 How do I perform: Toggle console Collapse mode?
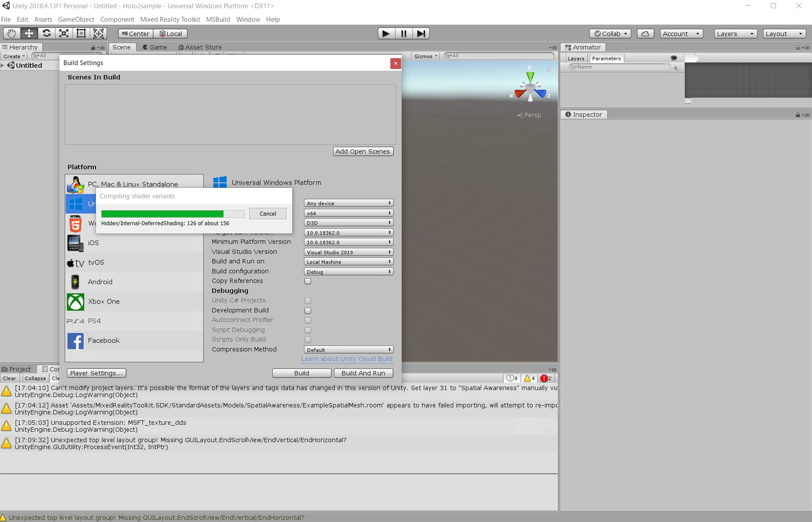(35, 378)
